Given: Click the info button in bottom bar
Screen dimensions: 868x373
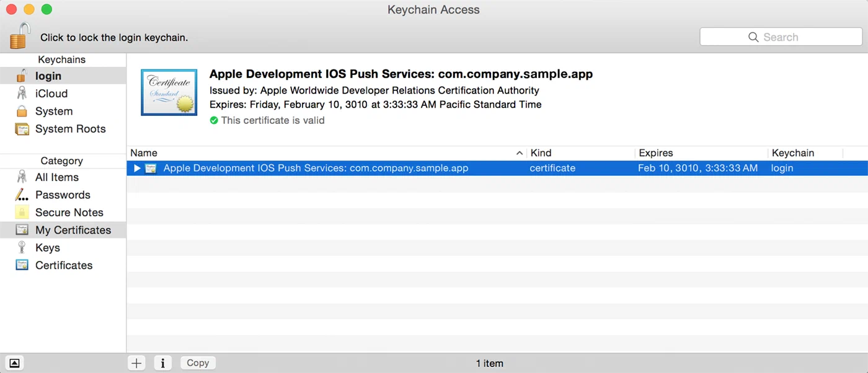Looking at the screenshot, I should point(162,363).
